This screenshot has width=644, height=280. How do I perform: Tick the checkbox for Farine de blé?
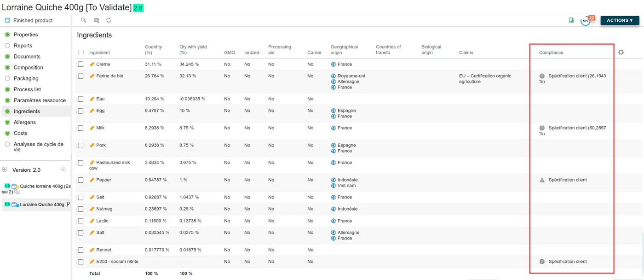click(80, 76)
